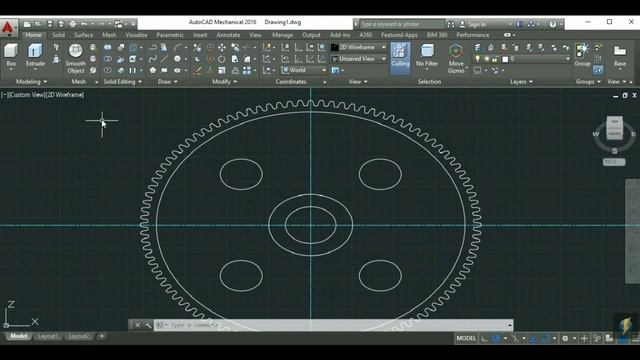The height and width of the screenshot is (360, 640).
Task: Toggle layer lock padlock icon
Action: (495, 59)
